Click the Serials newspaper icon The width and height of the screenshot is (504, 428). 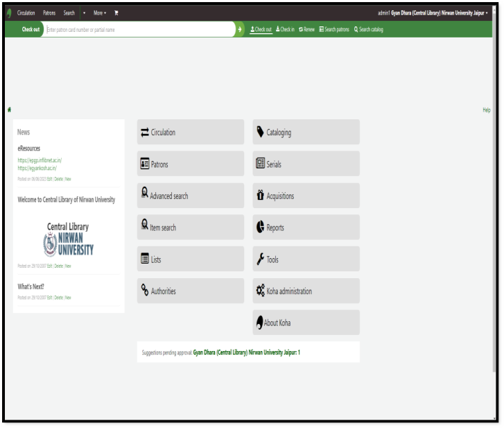[261, 163]
